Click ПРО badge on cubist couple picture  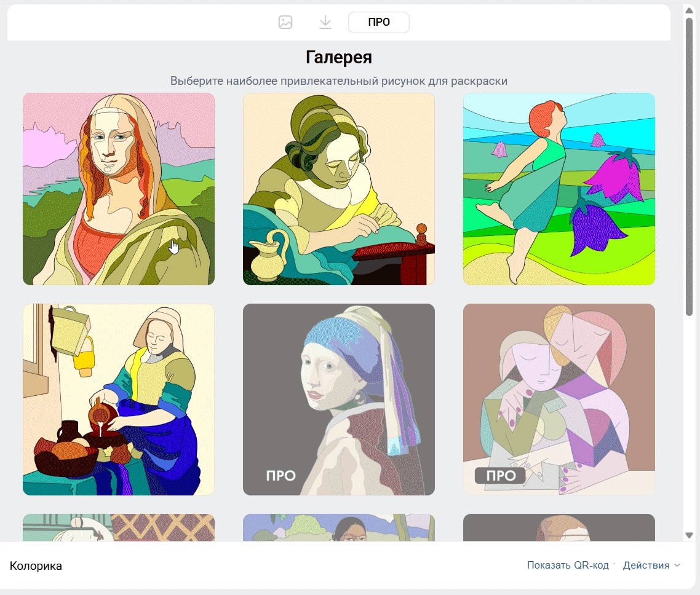coord(501,476)
